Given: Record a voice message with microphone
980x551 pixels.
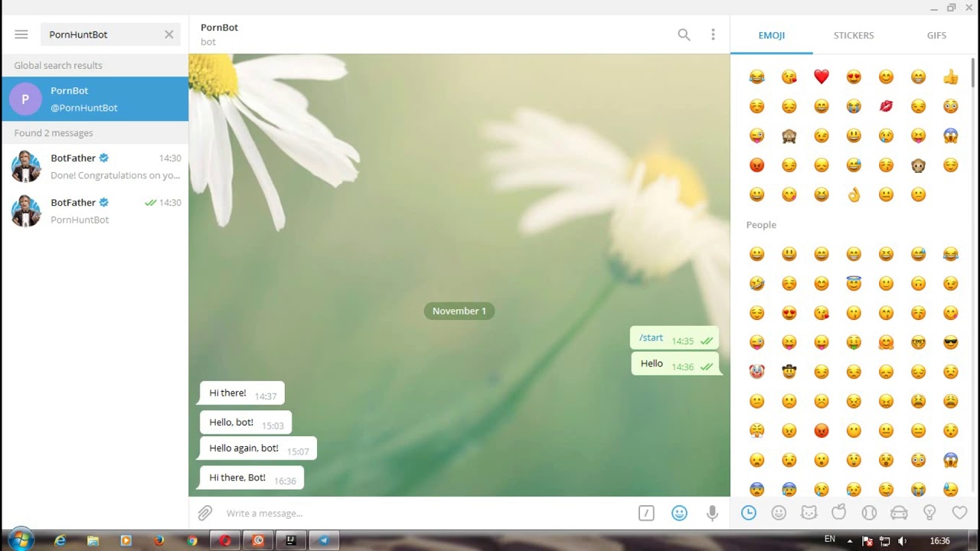Looking at the screenshot, I should pos(712,514).
